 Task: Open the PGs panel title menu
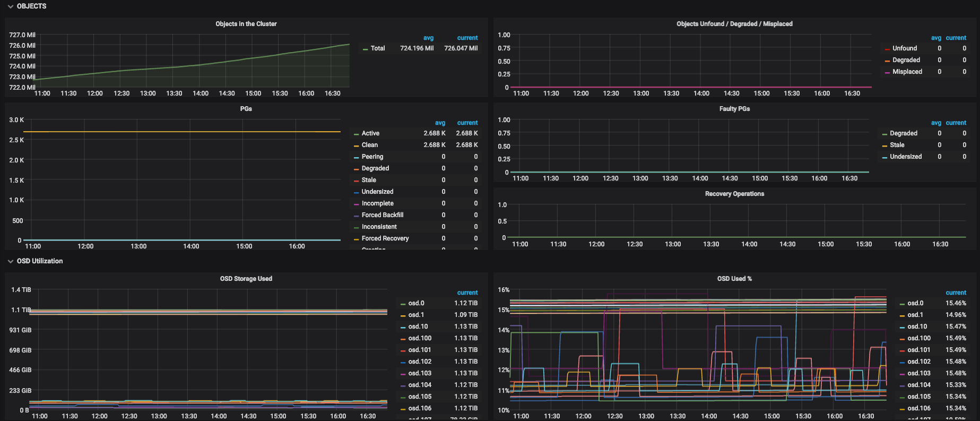point(246,109)
